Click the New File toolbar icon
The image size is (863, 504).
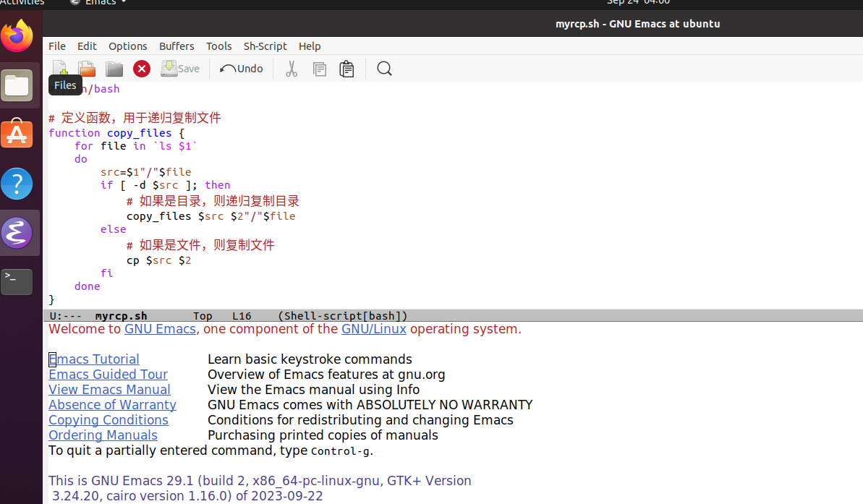click(59, 68)
